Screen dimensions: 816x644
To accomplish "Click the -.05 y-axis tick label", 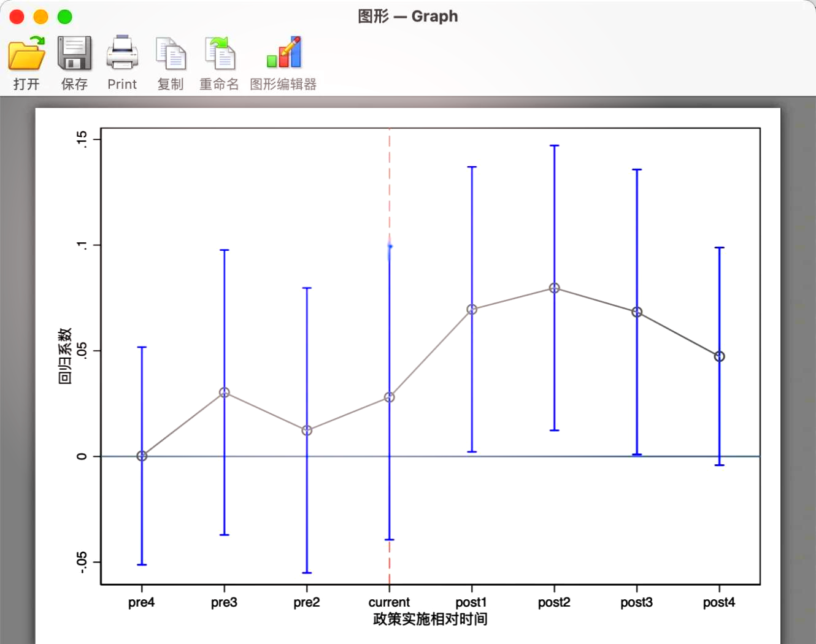I will 82,562.
